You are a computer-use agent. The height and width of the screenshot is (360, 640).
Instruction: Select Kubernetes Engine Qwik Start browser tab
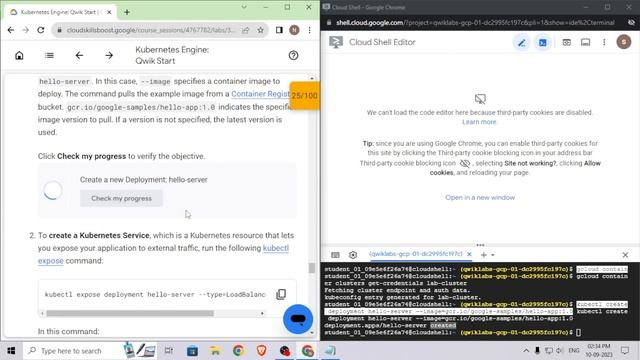click(58, 12)
